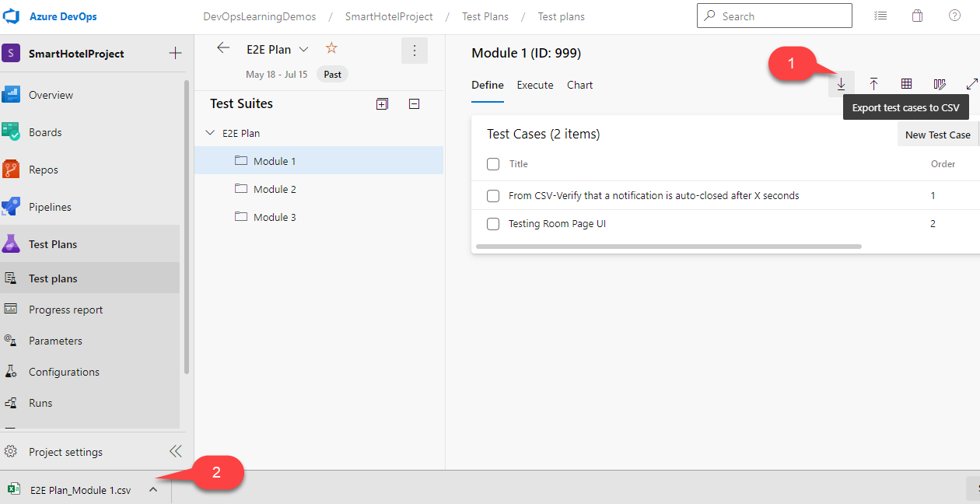This screenshot has height=504, width=980.
Task: Favorite the E2E Plan with star icon
Action: pos(331,48)
